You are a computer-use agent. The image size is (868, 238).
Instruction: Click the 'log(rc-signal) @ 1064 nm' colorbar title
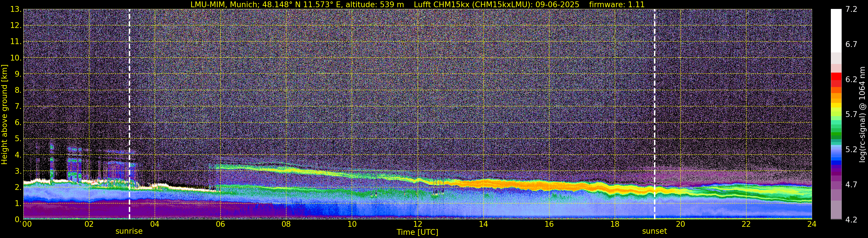point(862,114)
